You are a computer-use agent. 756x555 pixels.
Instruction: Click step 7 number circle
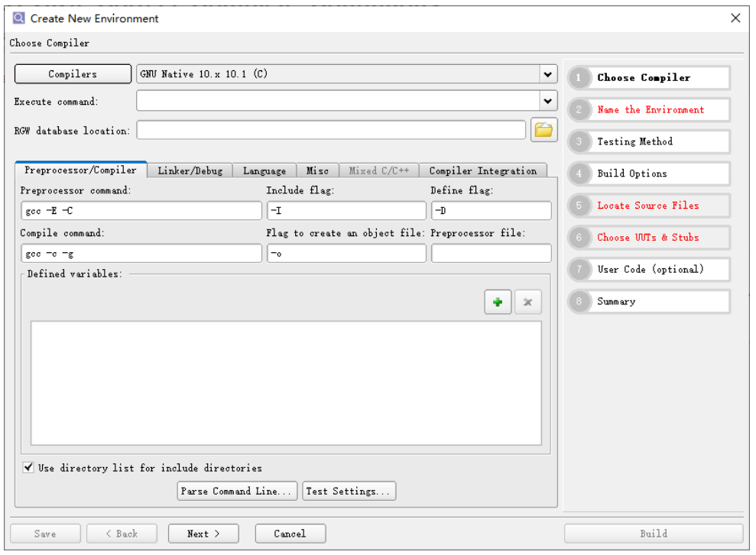pos(579,269)
